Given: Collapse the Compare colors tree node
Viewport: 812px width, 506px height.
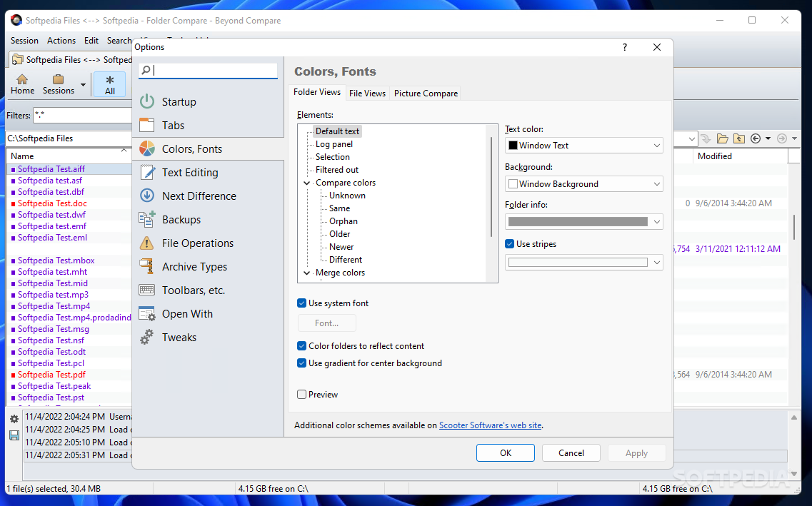Looking at the screenshot, I should (306, 183).
